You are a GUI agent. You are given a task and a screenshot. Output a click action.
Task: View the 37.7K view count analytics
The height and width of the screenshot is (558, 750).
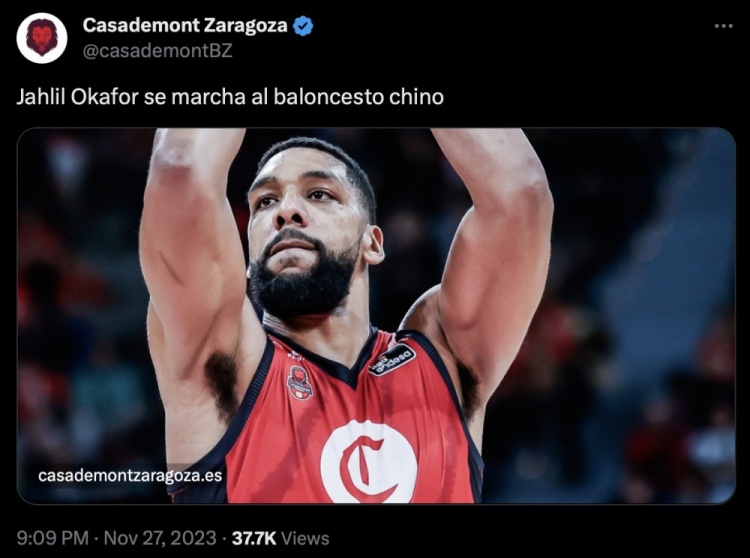(254, 538)
